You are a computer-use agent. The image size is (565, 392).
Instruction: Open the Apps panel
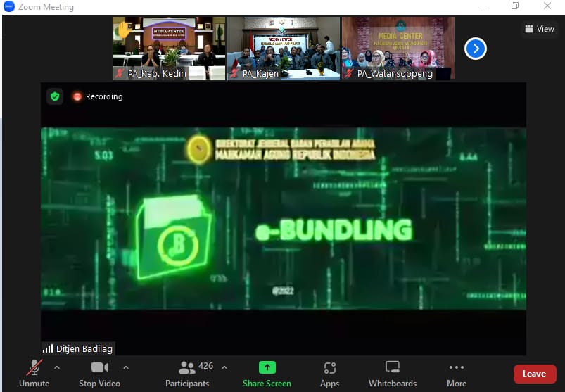pos(330,374)
